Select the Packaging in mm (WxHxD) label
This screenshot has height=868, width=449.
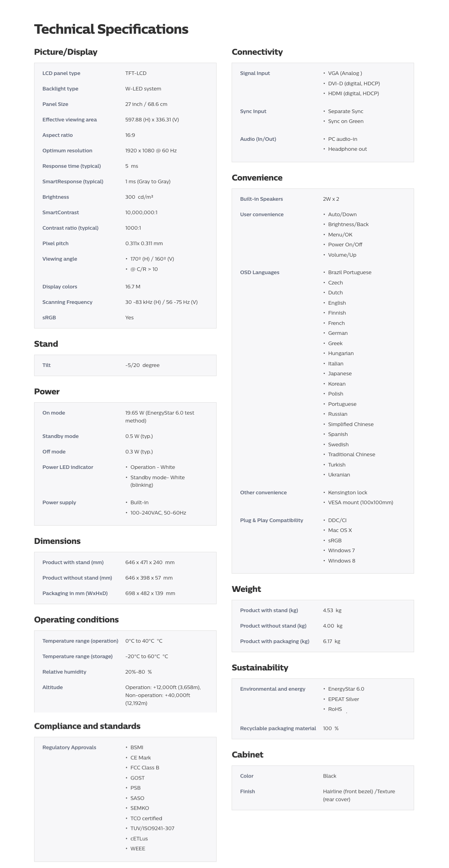coord(75,593)
